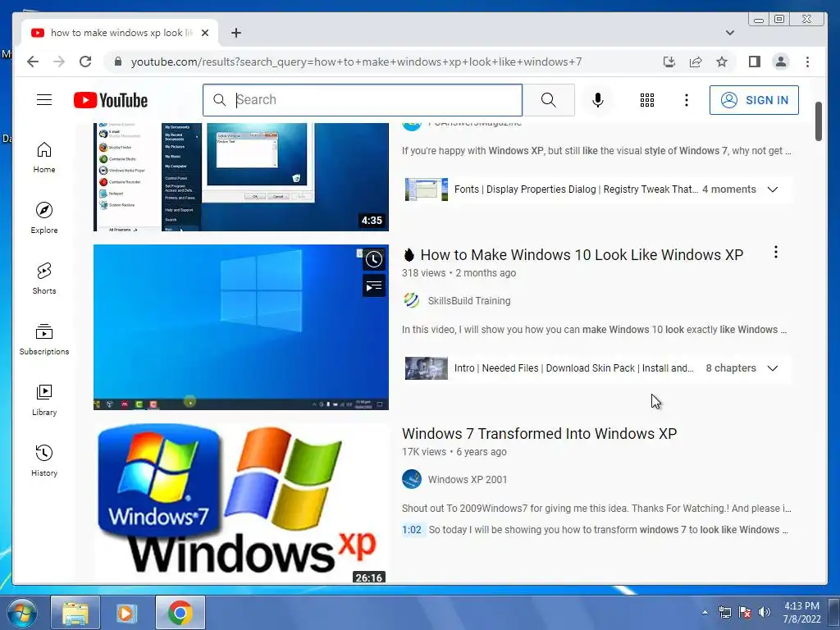Open Explore in the sidebar
The width and height of the screenshot is (840, 630).
(44, 218)
